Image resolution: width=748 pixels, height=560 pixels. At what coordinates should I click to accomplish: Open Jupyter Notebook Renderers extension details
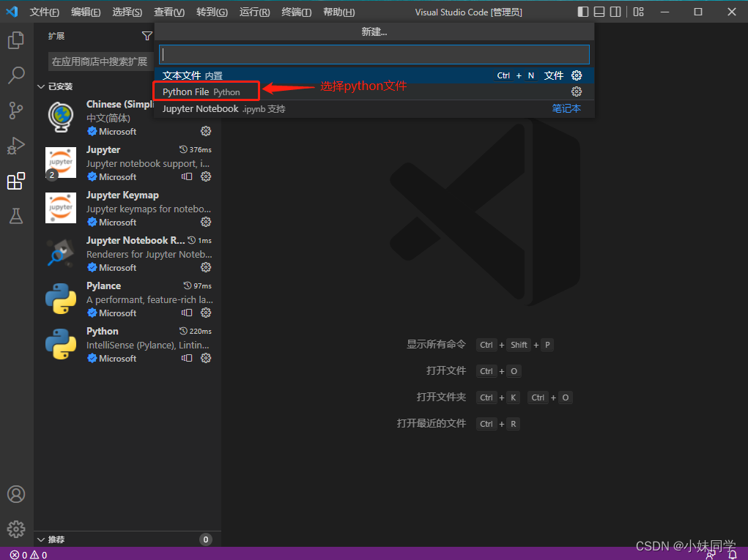[128, 253]
